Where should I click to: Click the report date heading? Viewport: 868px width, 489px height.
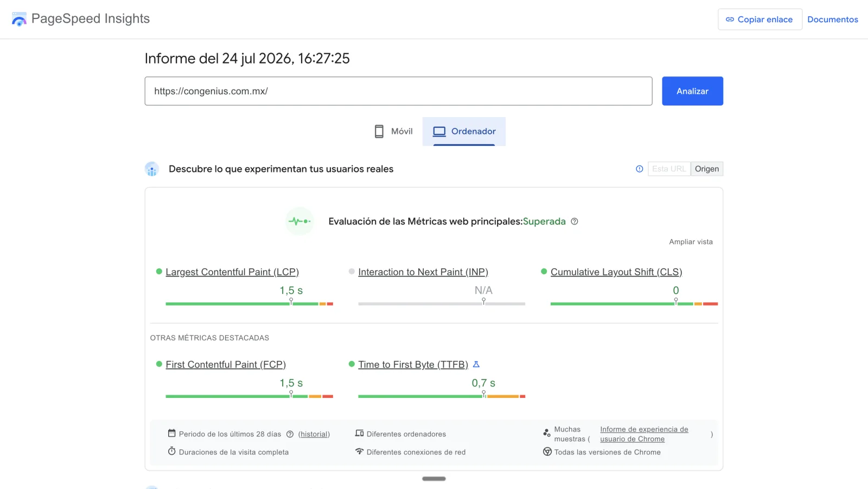tap(247, 59)
